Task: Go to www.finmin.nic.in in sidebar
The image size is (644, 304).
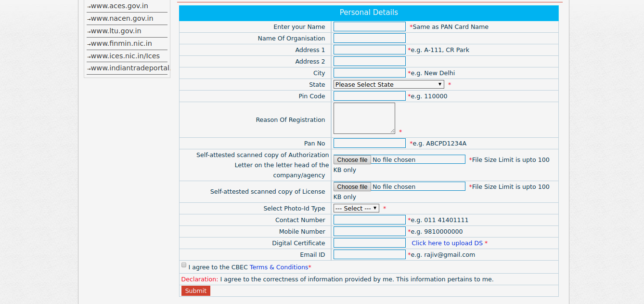Action: point(121,43)
